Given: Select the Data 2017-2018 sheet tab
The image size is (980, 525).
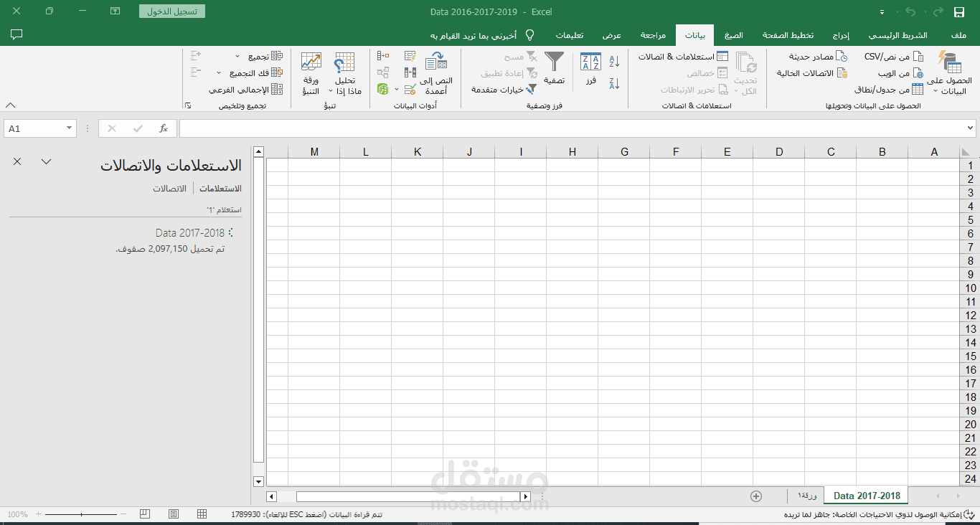Looking at the screenshot, I should pyautogui.click(x=867, y=496).
